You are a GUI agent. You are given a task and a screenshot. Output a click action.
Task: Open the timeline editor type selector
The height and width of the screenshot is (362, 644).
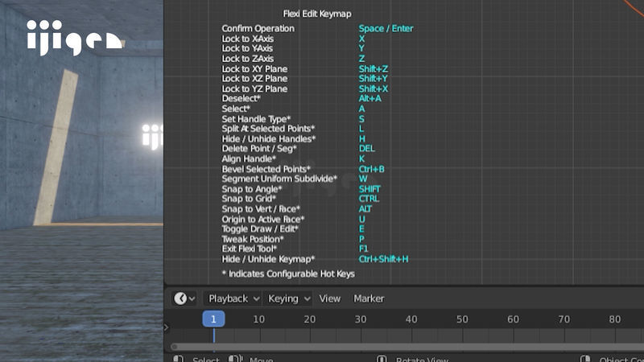click(184, 298)
